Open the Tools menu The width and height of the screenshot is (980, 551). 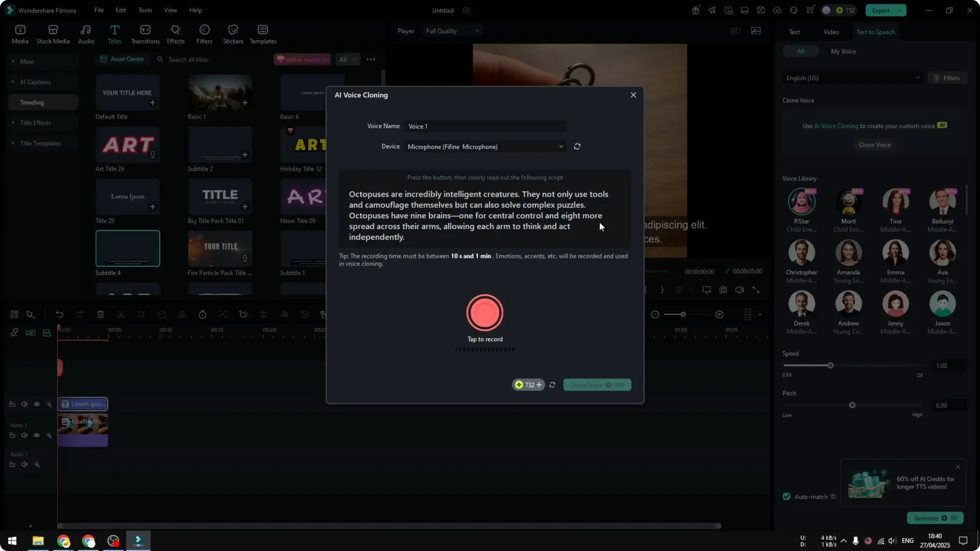click(144, 10)
